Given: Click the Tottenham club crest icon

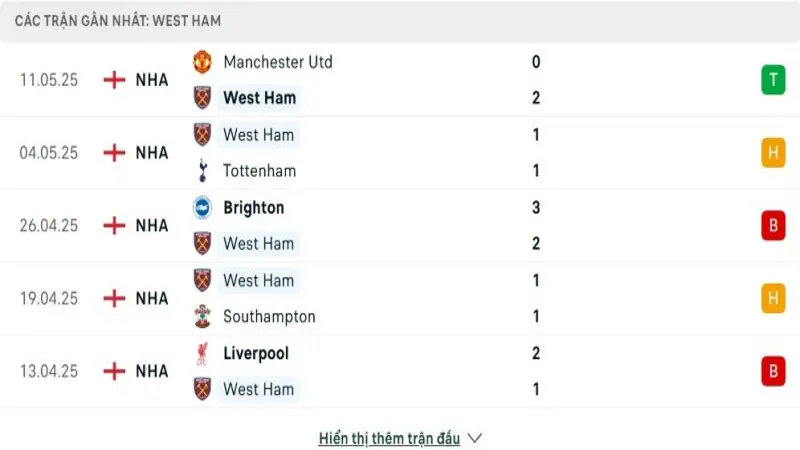Looking at the screenshot, I should (x=203, y=171).
